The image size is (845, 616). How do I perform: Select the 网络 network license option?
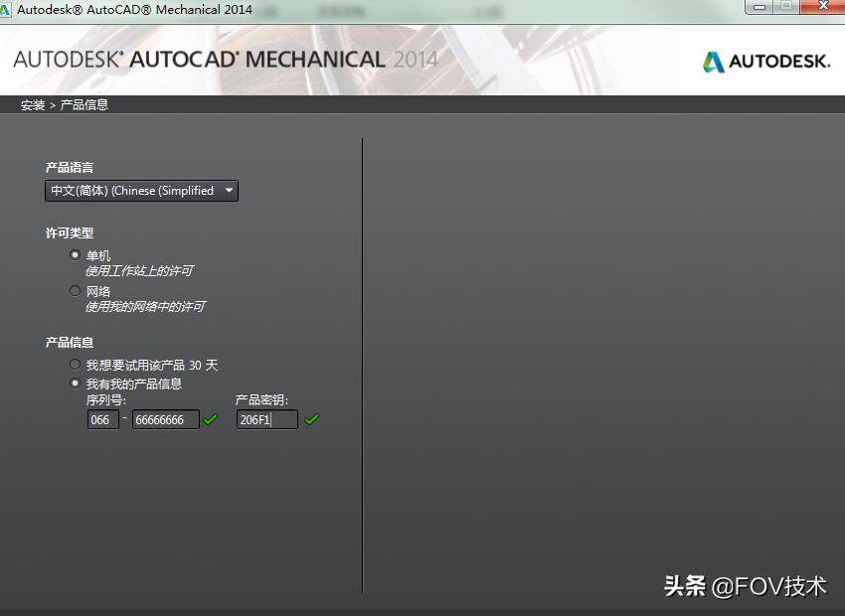pos(76,290)
